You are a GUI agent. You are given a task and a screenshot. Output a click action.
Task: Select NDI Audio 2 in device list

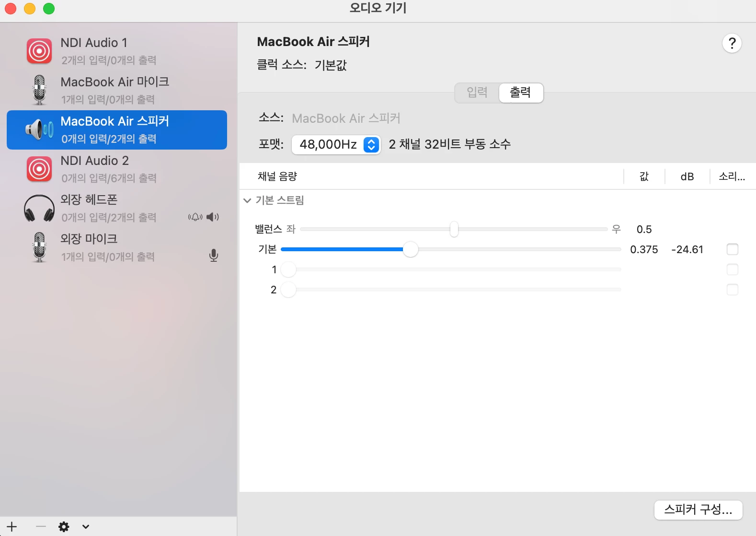pyautogui.click(x=117, y=169)
